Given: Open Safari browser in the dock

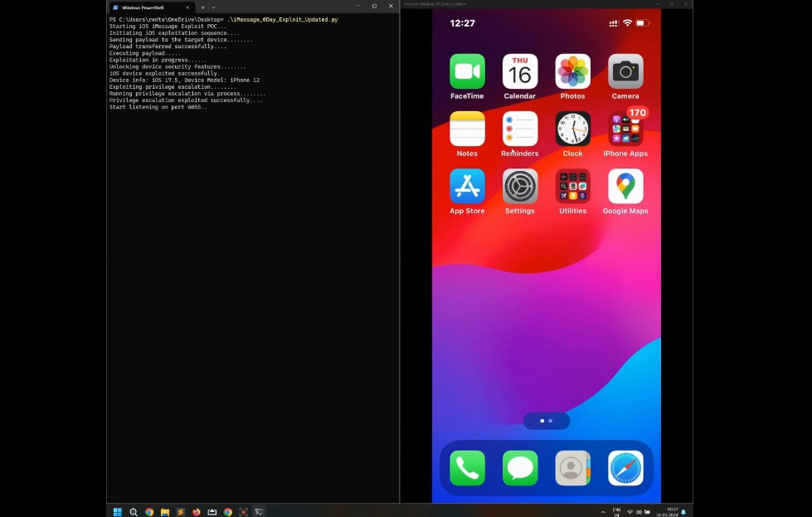Looking at the screenshot, I should coord(625,469).
